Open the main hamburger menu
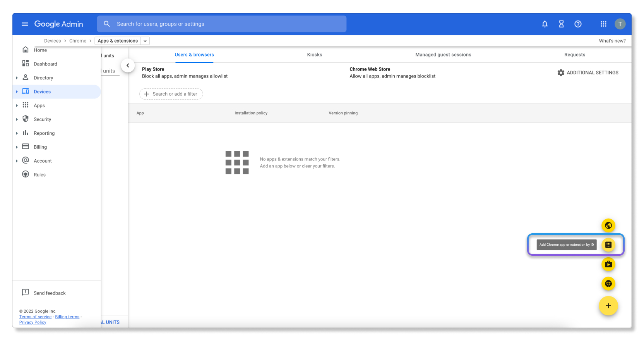This screenshot has width=644, height=341. point(25,24)
